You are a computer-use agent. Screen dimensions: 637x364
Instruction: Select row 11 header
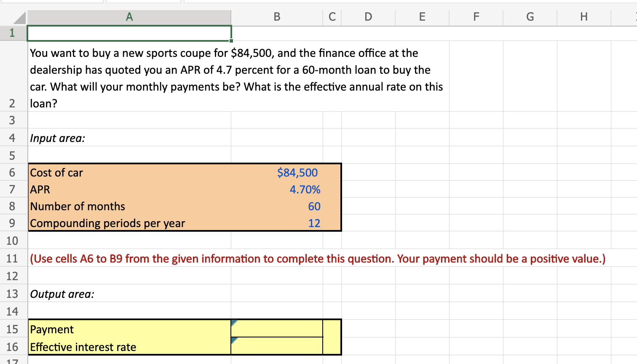click(13, 258)
